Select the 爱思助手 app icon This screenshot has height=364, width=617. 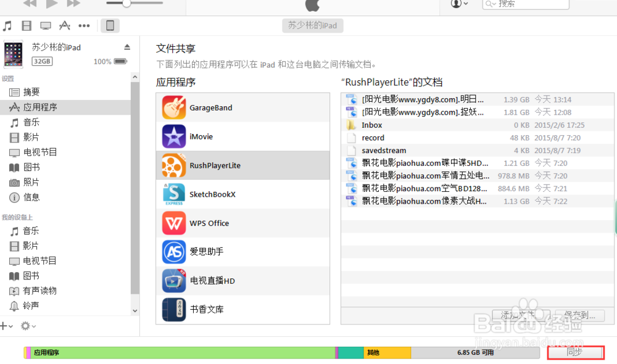[x=173, y=252]
